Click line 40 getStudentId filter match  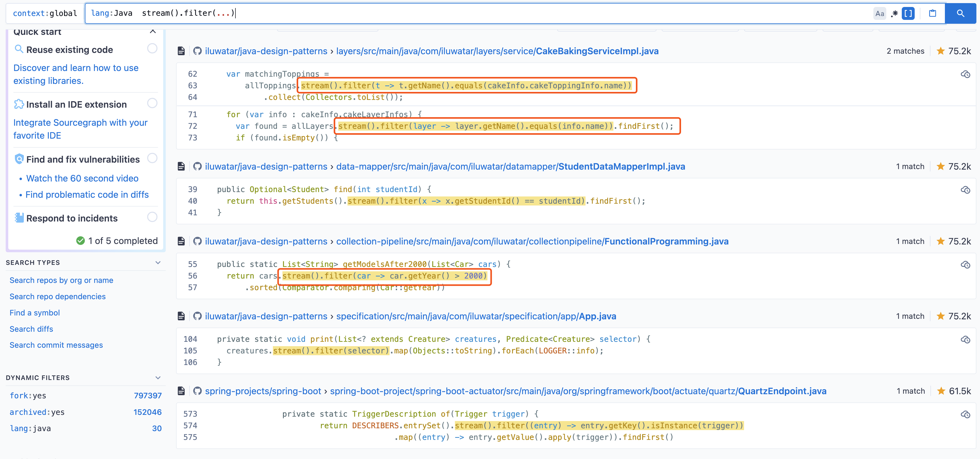(x=466, y=201)
